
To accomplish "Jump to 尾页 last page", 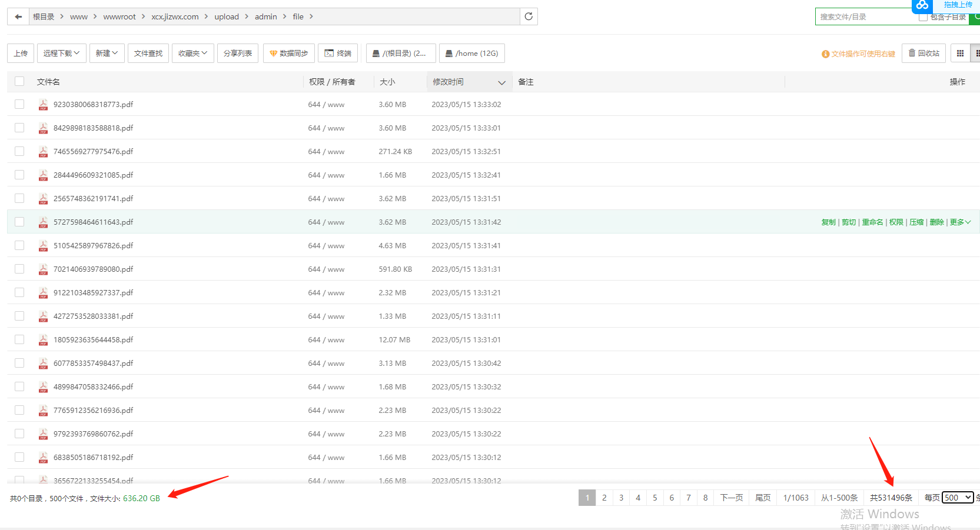I will [763, 498].
